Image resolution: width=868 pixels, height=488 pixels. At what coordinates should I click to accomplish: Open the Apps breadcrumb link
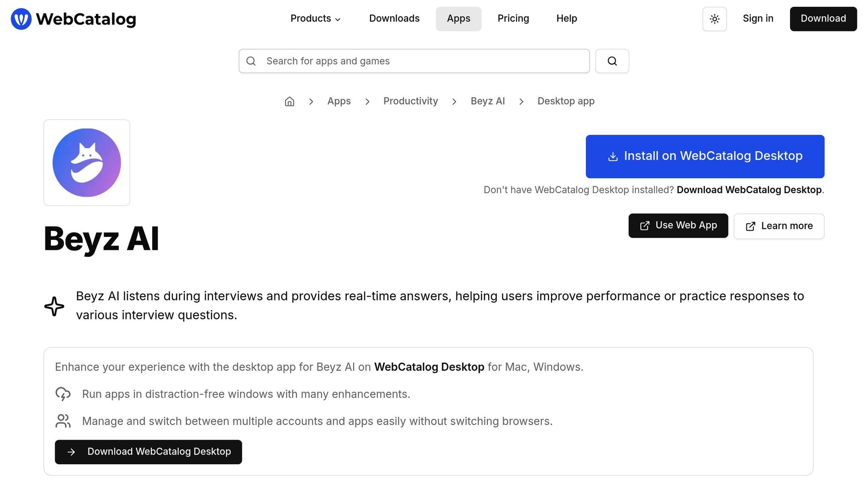(339, 101)
